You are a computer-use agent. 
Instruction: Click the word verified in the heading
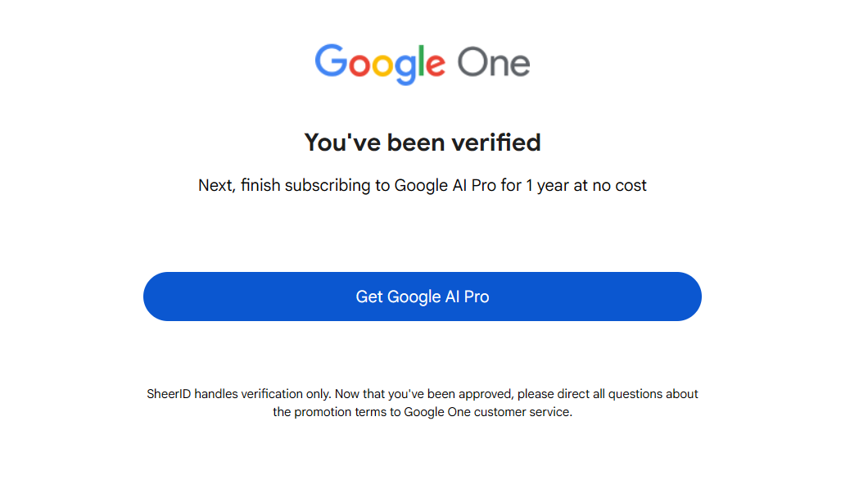tap(499, 143)
